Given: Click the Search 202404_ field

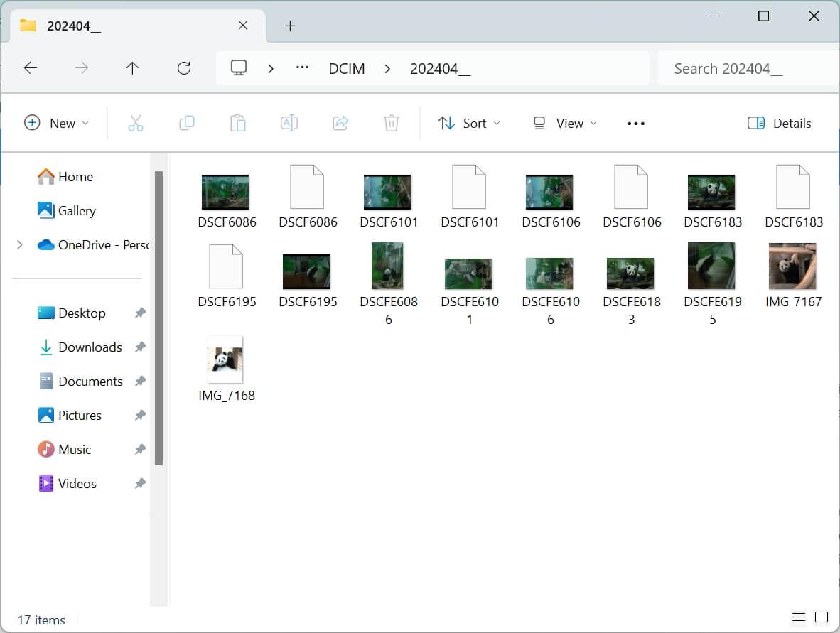Looking at the screenshot, I should (748, 68).
